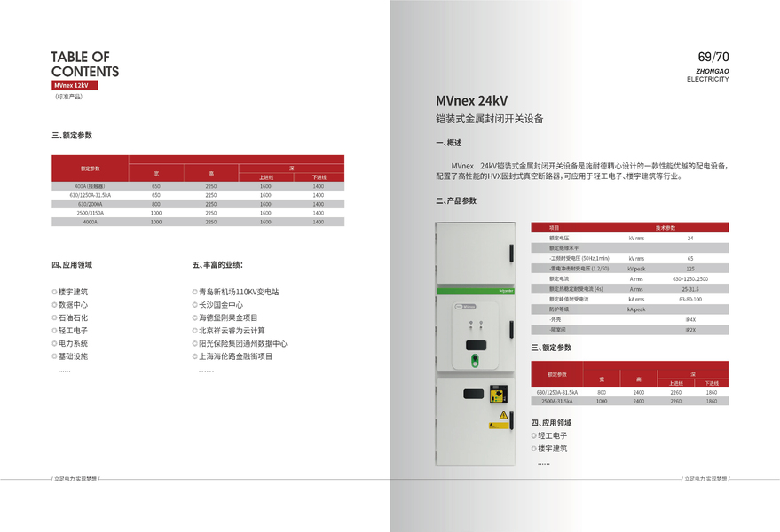
Task: Click the '2500A-31.5kA' row label
Action: [x=557, y=401]
